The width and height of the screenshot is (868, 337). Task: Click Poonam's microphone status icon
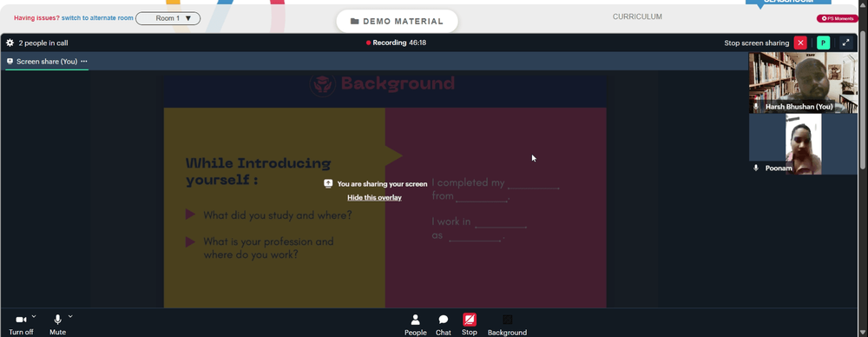click(x=756, y=168)
